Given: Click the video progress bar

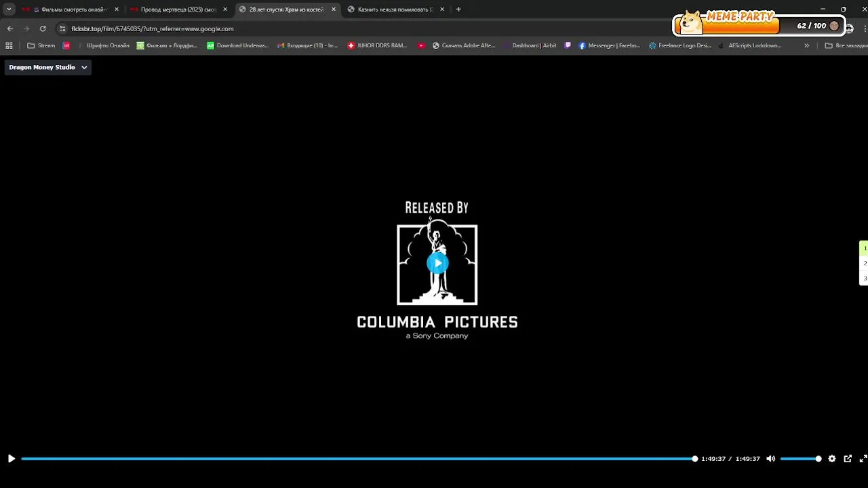Looking at the screenshot, I should 358,459.
